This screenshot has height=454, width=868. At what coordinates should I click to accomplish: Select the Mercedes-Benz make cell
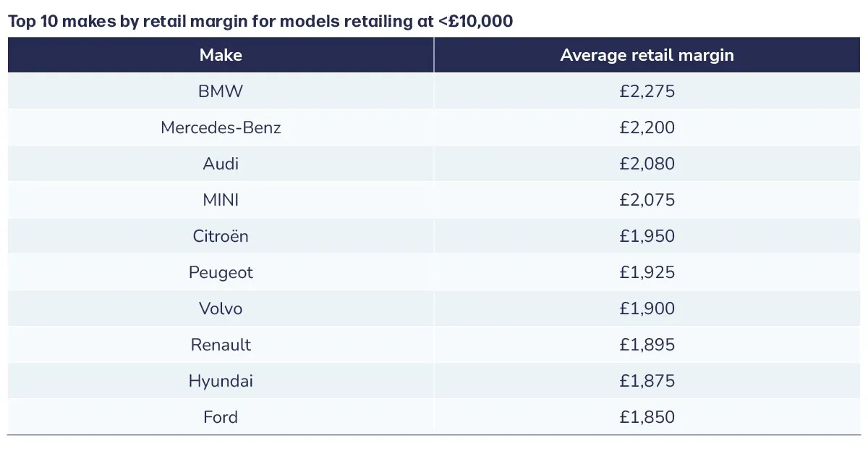coord(221,127)
